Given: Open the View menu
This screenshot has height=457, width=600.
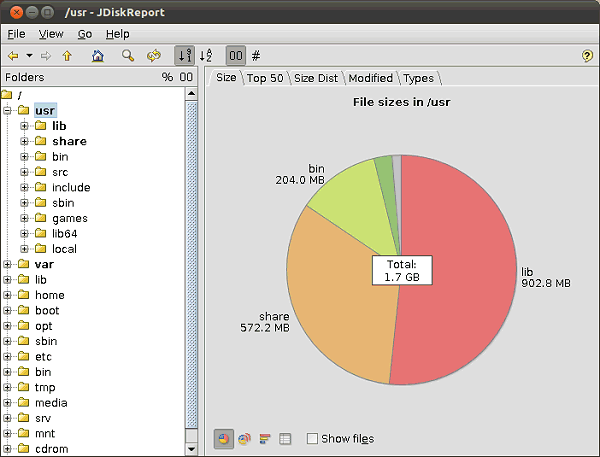Looking at the screenshot, I should tap(51, 34).
